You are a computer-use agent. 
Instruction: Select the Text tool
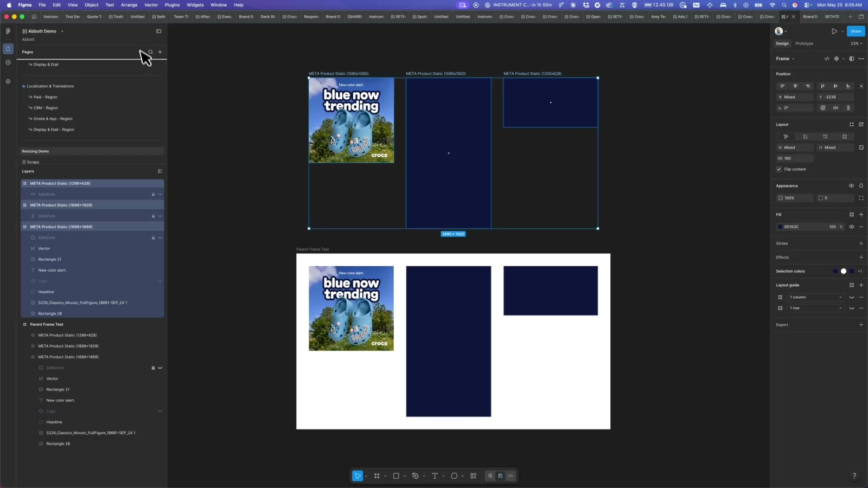pyautogui.click(x=435, y=476)
